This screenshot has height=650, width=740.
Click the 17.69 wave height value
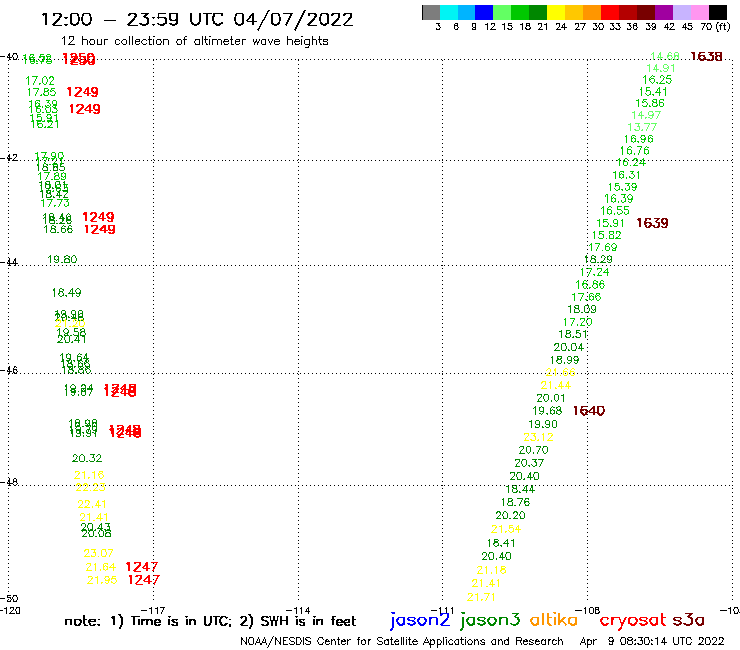tap(603, 247)
